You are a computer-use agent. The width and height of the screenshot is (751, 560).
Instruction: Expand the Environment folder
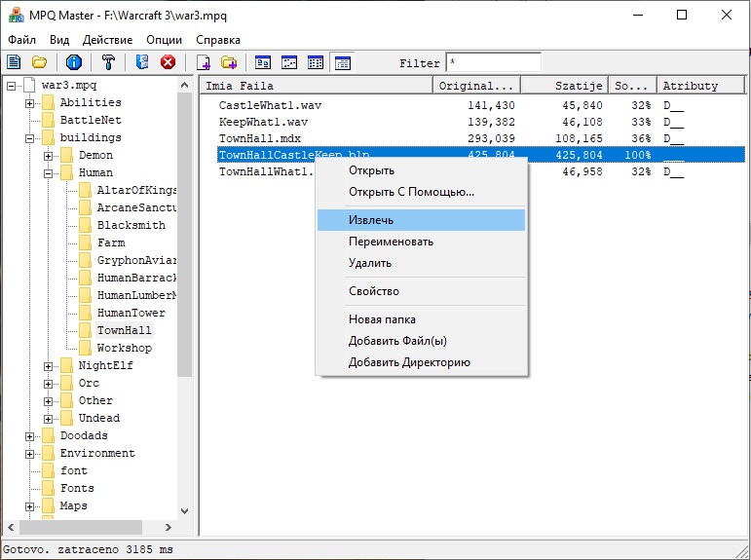(29, 454)
